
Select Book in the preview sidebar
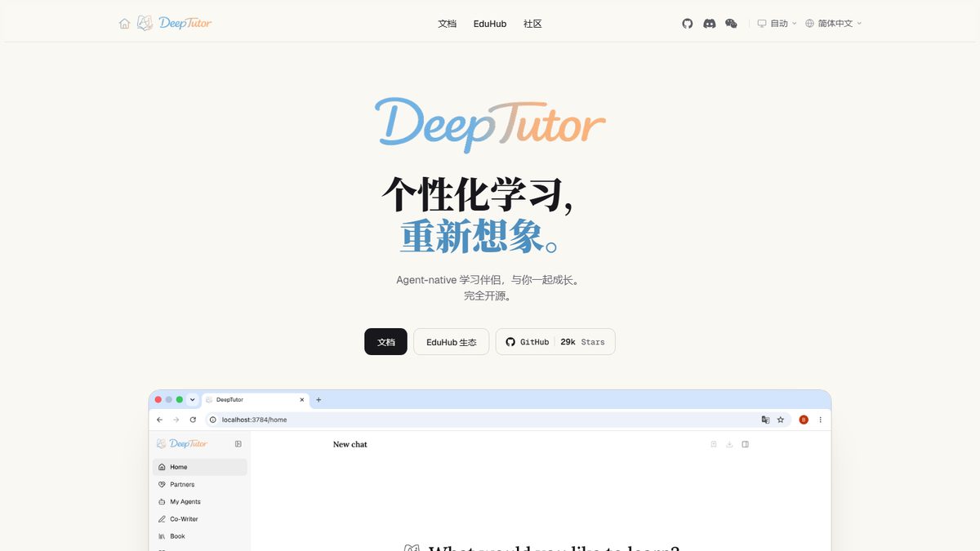[x=199, y=536]
